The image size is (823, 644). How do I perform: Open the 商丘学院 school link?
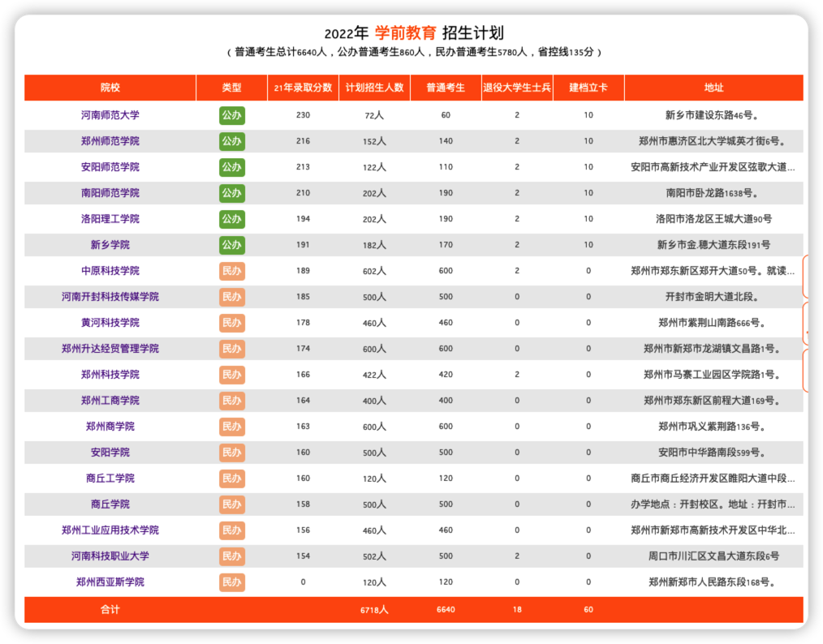pos(110,504)
